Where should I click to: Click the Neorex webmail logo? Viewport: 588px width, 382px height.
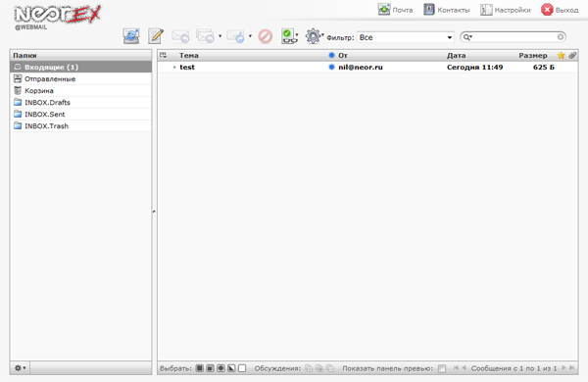(58, 17)
